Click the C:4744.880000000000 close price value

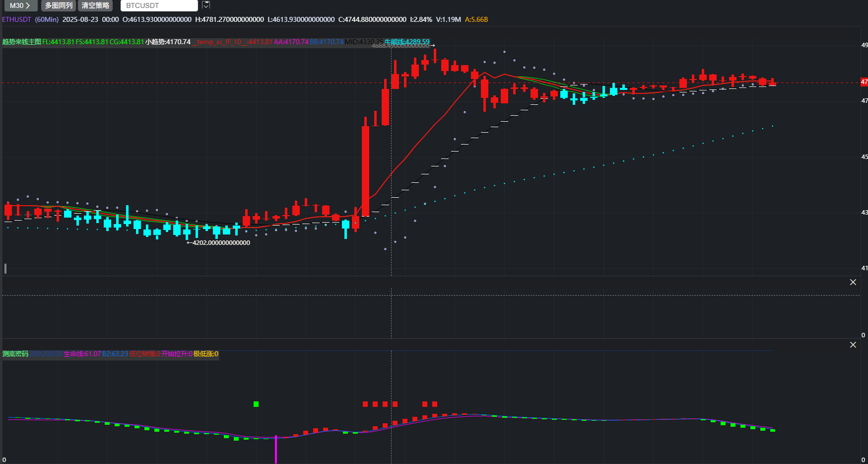coord(372,19)
